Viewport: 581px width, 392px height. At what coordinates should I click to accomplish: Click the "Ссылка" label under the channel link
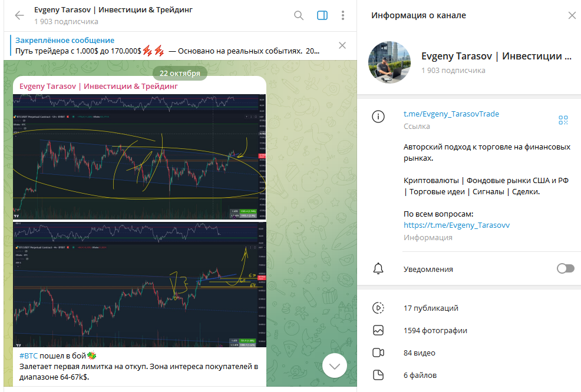(417, 126)
